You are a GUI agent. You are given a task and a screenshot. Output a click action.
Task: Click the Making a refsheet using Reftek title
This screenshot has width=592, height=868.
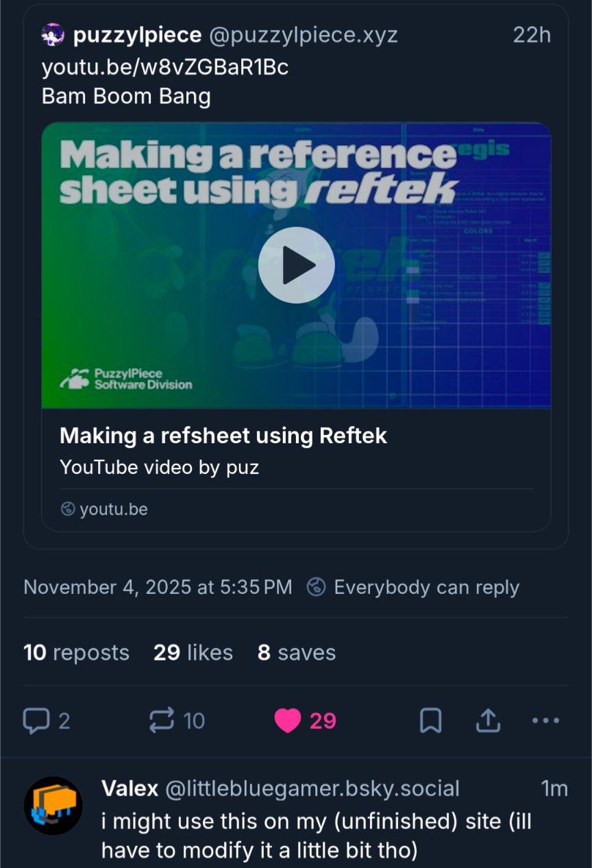pyautogui.click(x=223, y=436)
